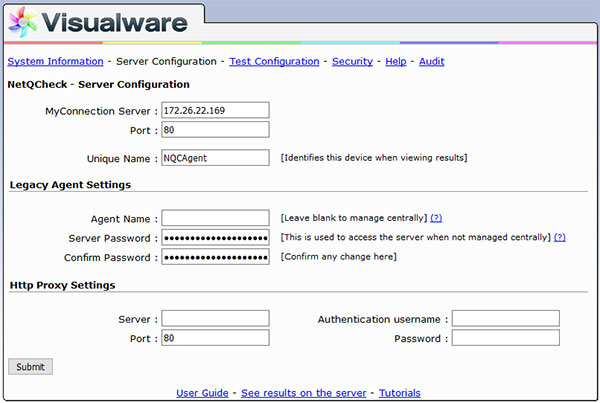The image size is (600, 403).
Task: Open the Audit page link
Action: pos(432,61)
